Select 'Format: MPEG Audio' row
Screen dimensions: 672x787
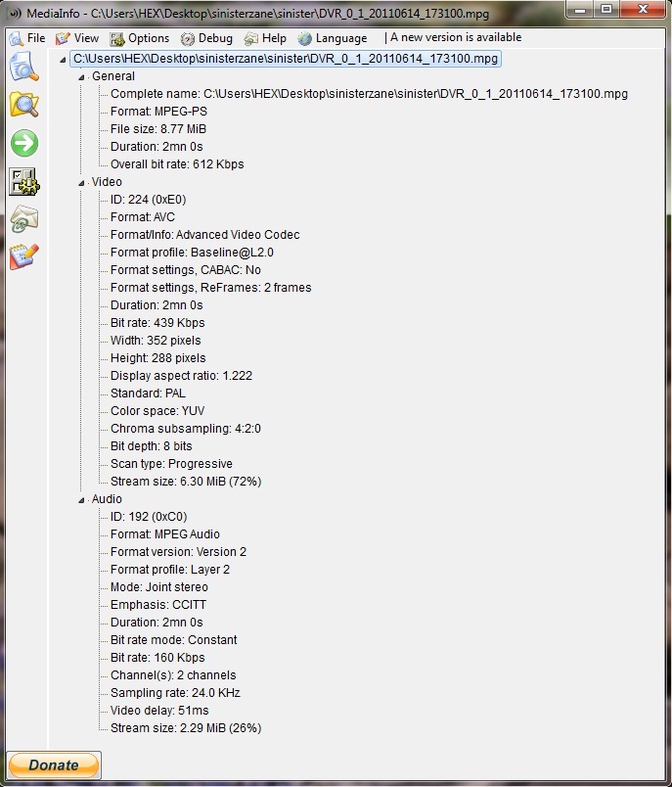[165, 534]
